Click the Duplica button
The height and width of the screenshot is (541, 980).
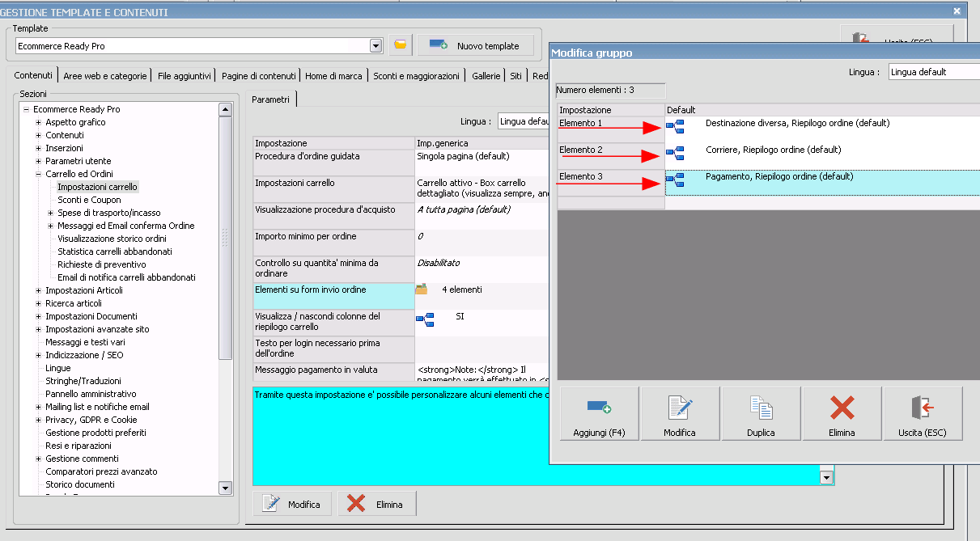(x=761, y=413)
